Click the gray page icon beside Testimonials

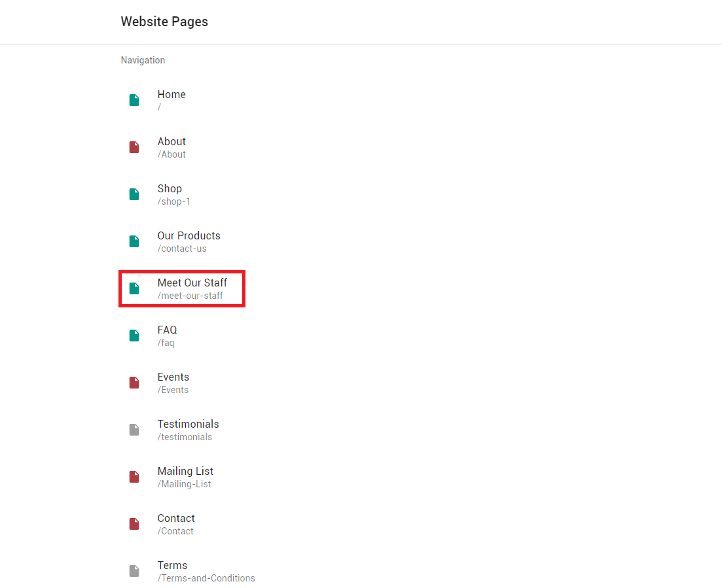134,430
